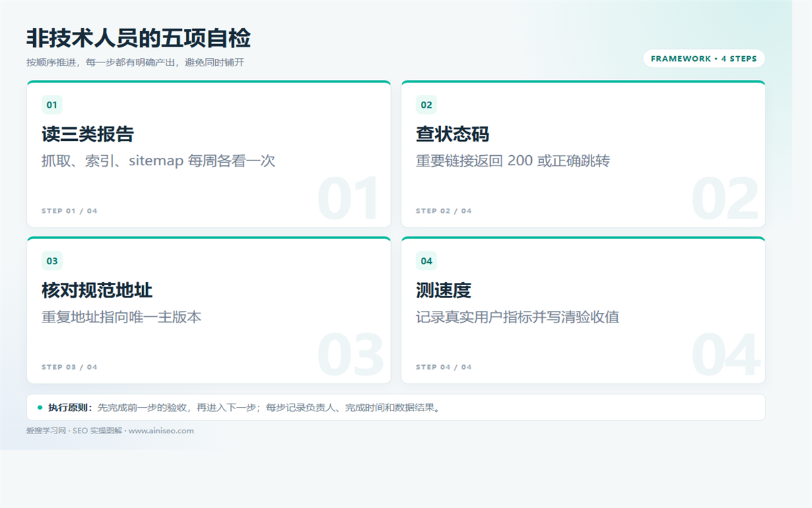Click the bold label 执行原则
The image size is (812, 508).
click(68, 408)
